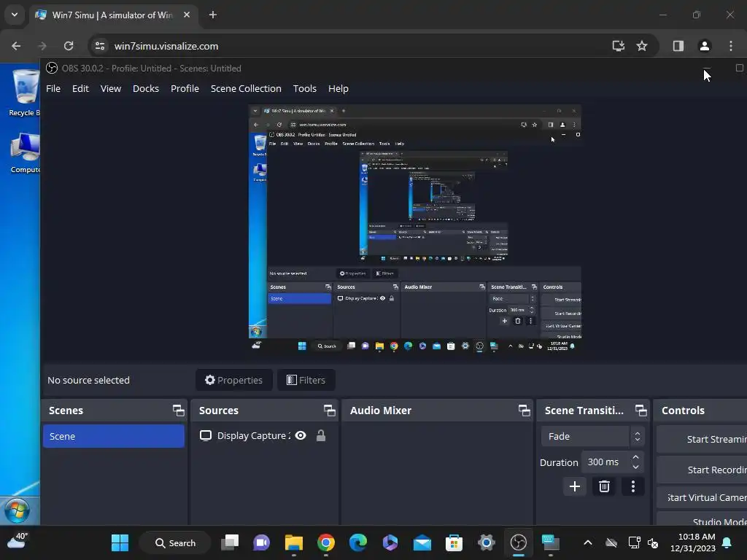Click the Properties button

pos(234,380)
